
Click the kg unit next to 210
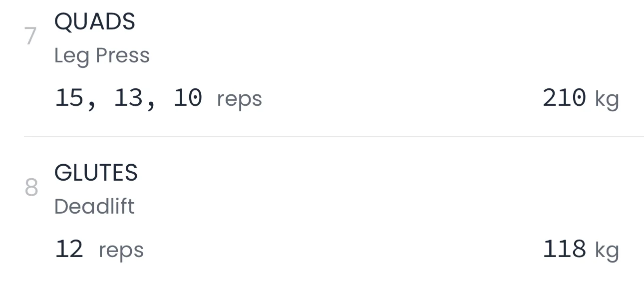(607, 99)
